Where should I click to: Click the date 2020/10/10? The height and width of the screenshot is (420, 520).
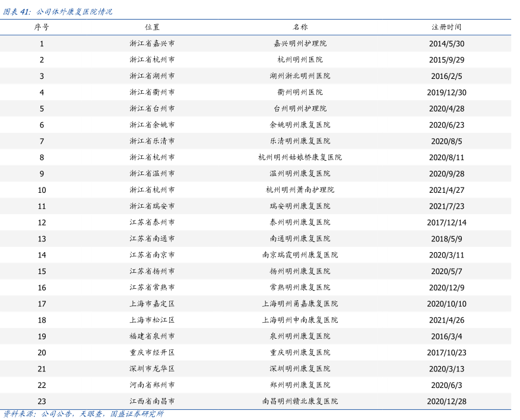pos(446,303)
